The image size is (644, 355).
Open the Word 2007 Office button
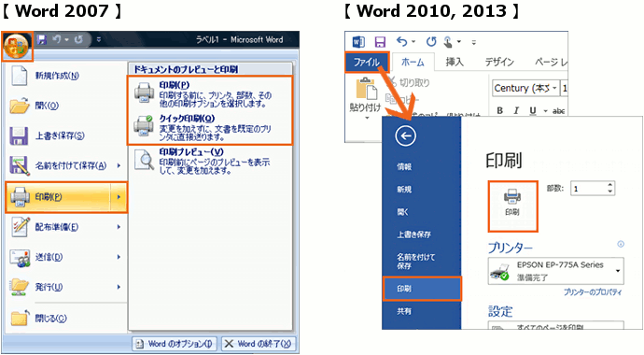17,46
